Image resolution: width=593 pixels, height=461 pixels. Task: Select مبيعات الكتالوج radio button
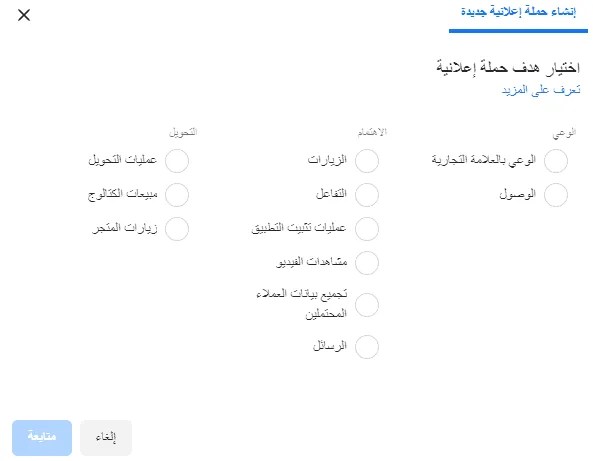pos(177,195)
